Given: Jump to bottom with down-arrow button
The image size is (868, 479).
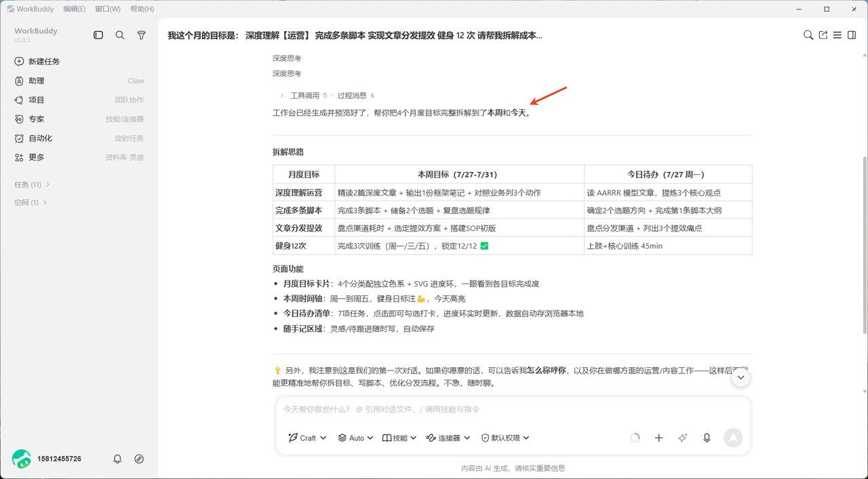Looking at the screenshot, I should (741, 377).
